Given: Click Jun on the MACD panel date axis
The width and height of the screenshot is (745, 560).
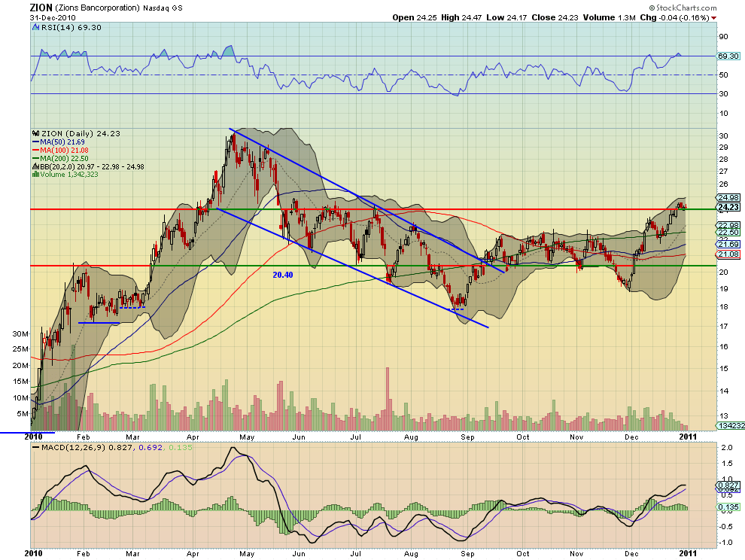Looking at the screenshot, I should click(299, 554).
